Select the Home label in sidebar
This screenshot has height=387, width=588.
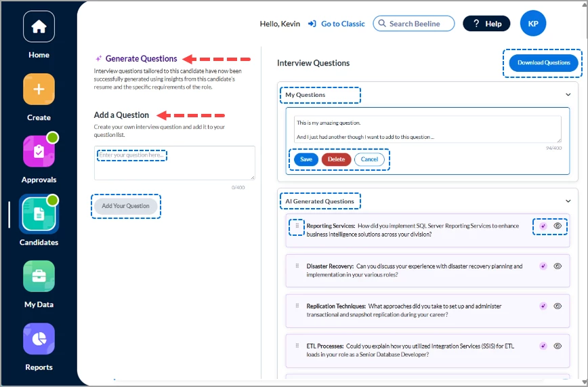(x=39, y=55)
